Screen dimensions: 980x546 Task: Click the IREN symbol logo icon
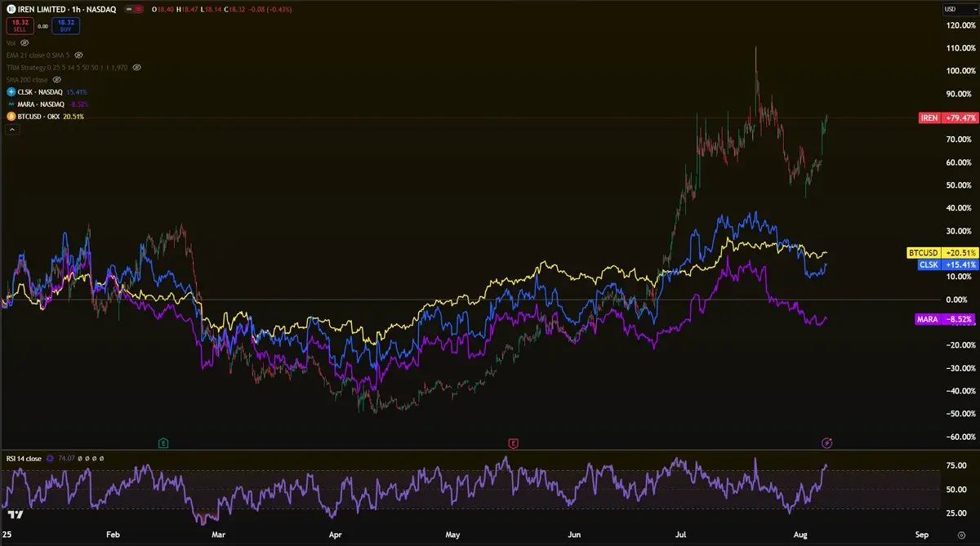(11, 9)
